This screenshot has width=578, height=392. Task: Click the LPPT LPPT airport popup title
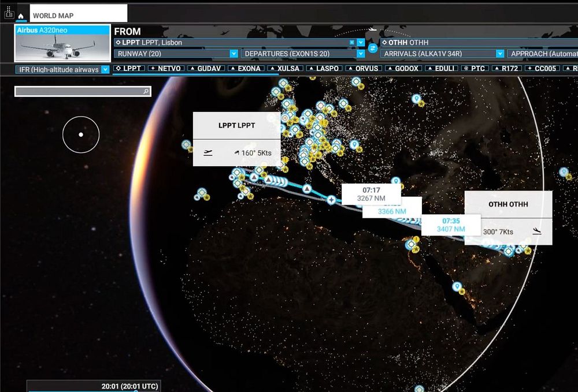[236, 125]
